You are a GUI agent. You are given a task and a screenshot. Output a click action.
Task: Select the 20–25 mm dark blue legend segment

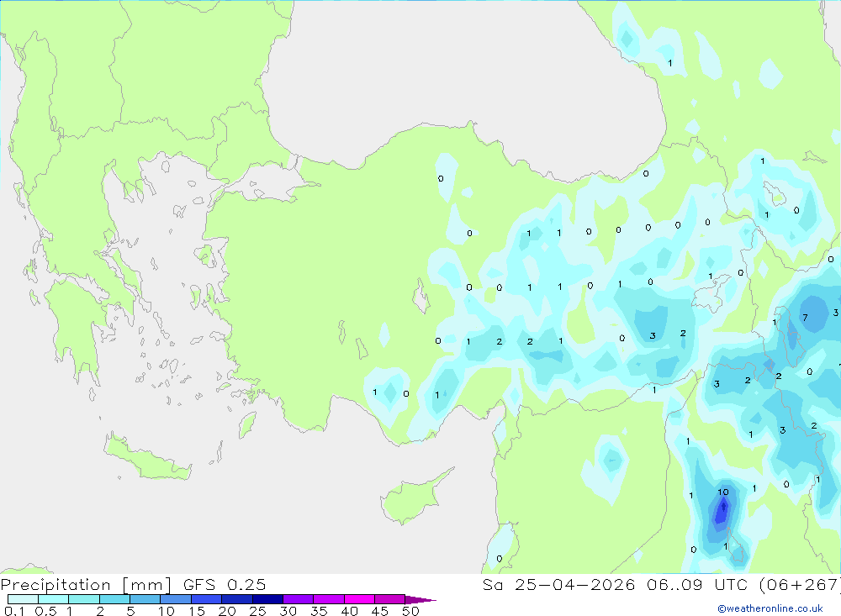(x=237, y=599)
